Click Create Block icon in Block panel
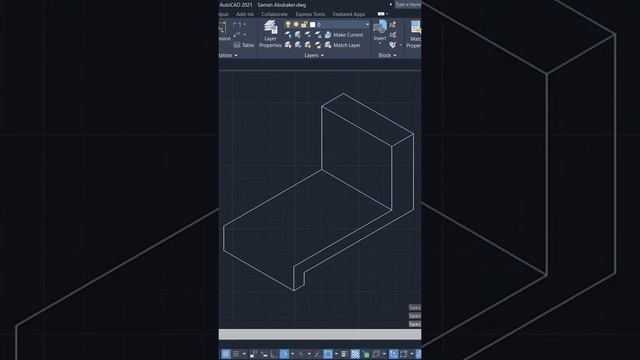 pyautogui.click(x=392, y=25)
